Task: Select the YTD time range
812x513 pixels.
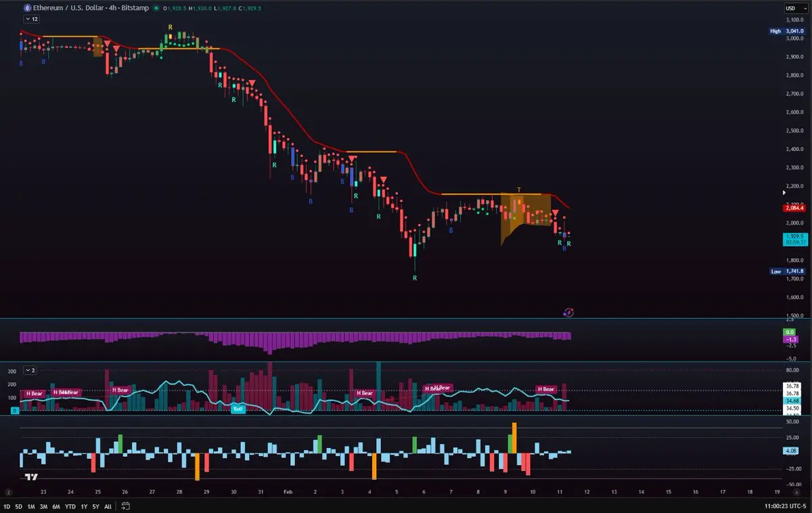Action: [69, 506]
